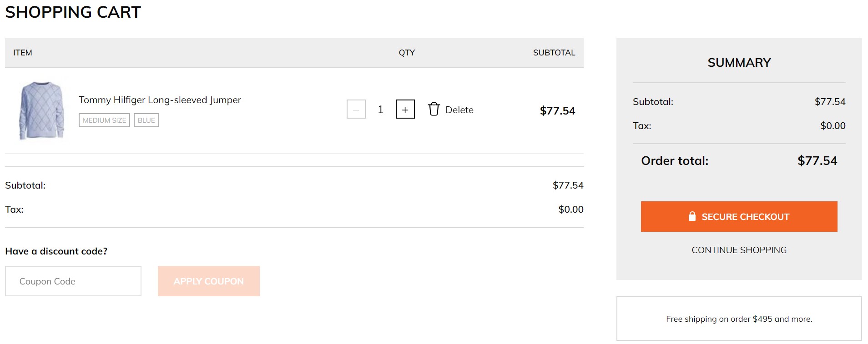Focus the Coupon Code input field

point(73,281)
